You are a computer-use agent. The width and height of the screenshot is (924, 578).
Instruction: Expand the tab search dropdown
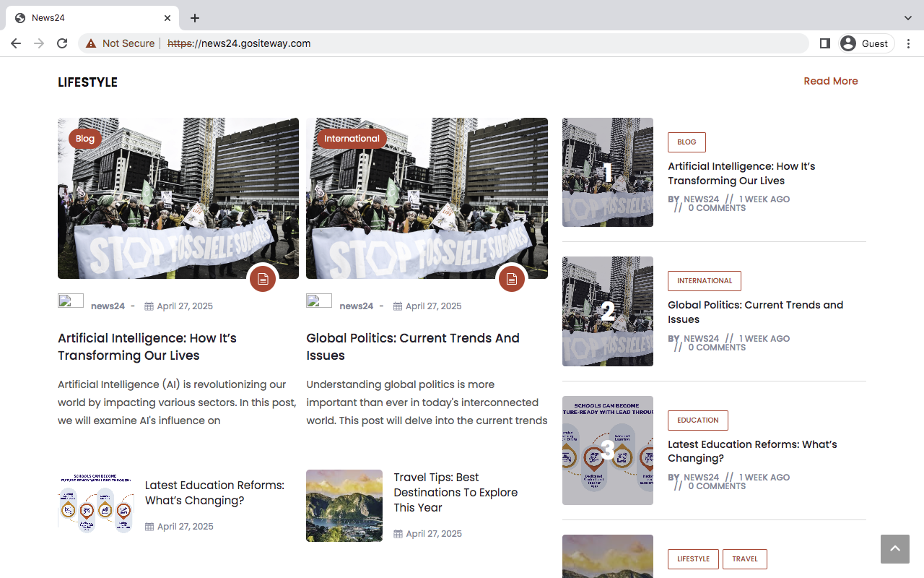click(908, 18)
